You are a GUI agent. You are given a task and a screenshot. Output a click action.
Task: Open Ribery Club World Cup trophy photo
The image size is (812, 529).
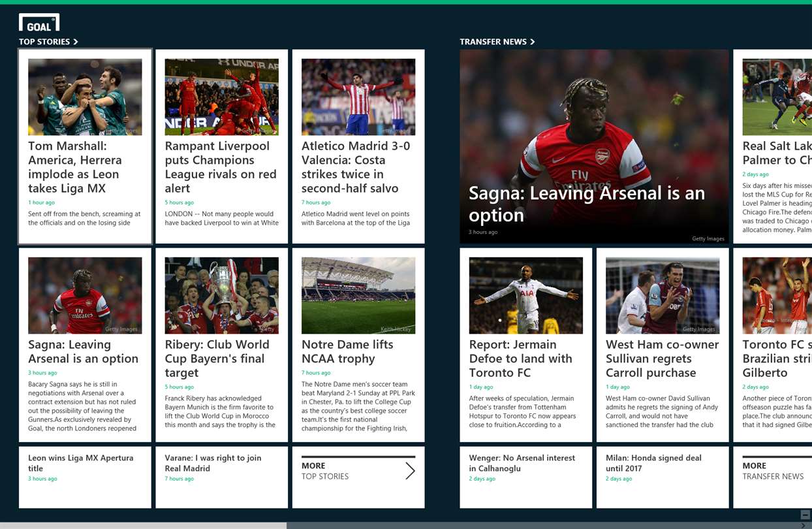coord(222,295)
